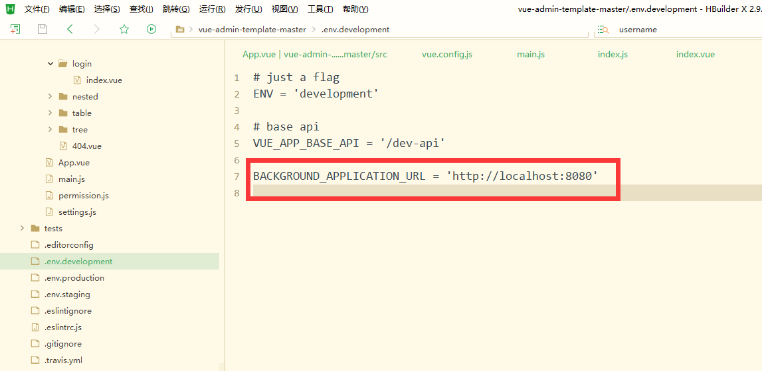Click the main.js file icon in tree
The image size is (762, 371).
(49, 179)
